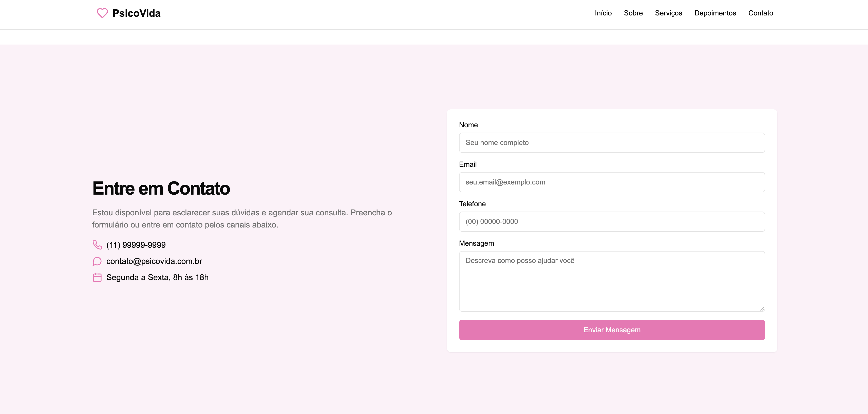Open the Contato menu item

point(761,13)
